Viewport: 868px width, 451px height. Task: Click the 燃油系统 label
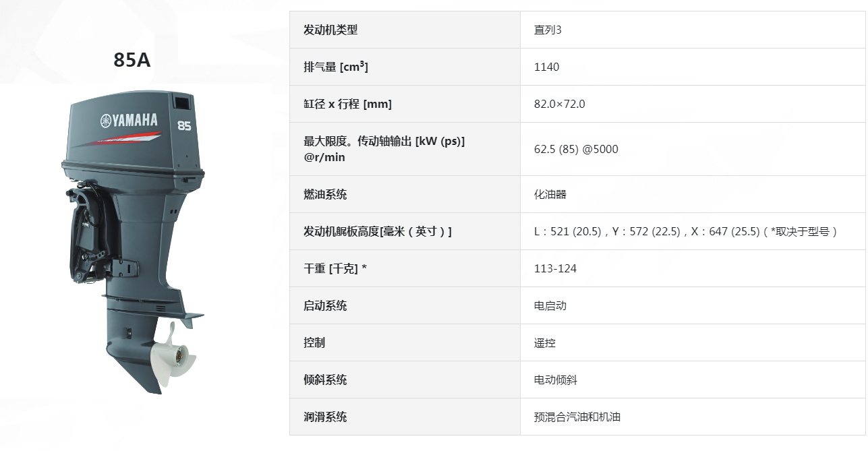coord(325,194)
